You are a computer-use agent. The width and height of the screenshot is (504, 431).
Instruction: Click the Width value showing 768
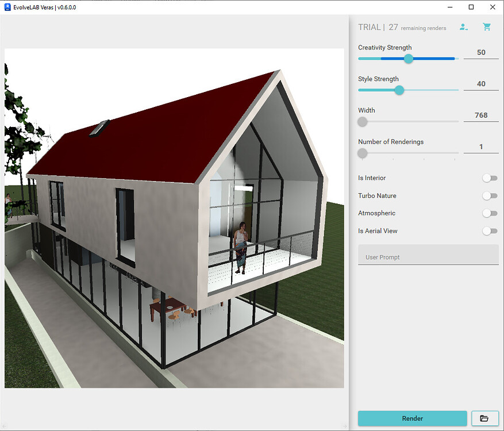480,114
